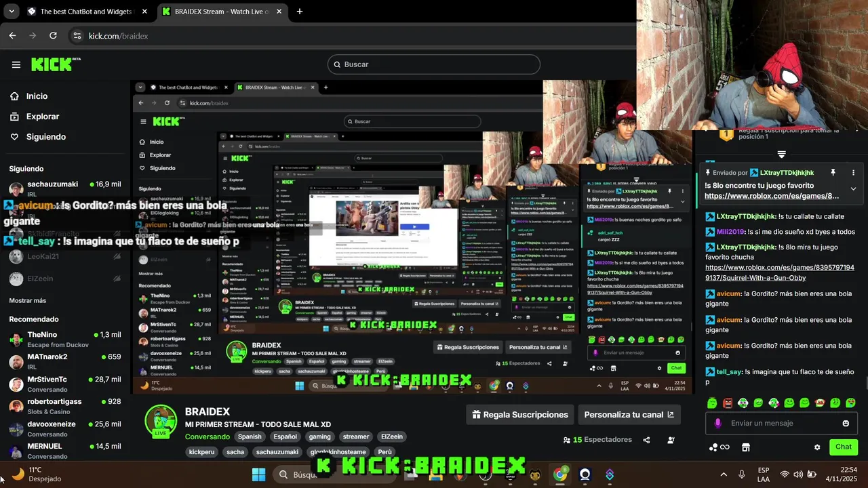Open Wi-Fi network tray icon
The width and height of the screenshot is (868, 488).
pyautogui.click(x=785, y=474)
